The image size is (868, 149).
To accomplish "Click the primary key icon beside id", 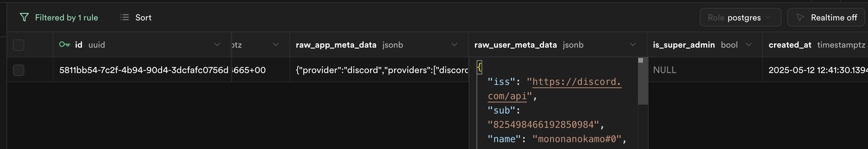I will pos(64,44).
